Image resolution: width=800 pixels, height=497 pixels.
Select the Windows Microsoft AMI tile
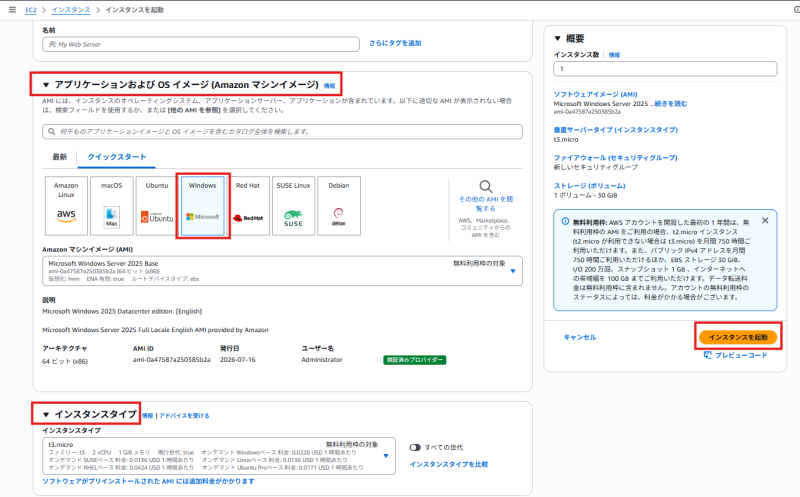(203, 206)
